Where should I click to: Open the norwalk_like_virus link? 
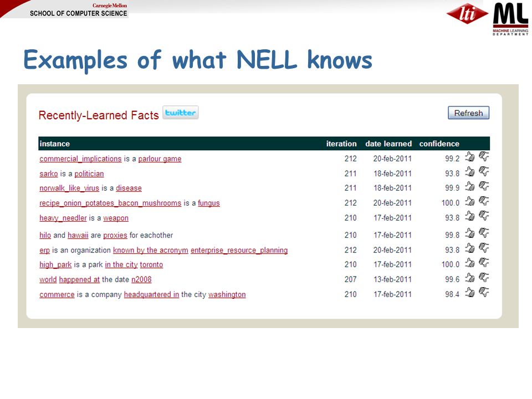tap(69, 188)
